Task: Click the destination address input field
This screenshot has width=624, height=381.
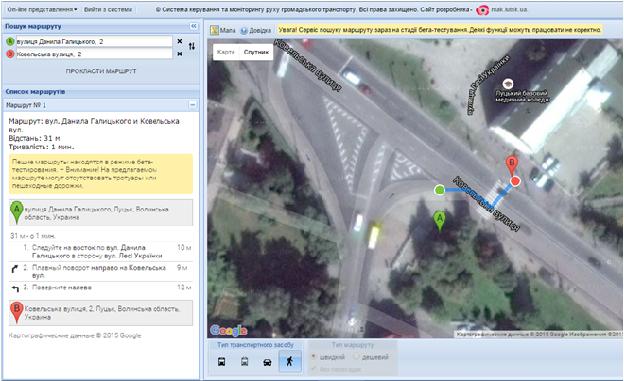Action: tap(94, 54)
